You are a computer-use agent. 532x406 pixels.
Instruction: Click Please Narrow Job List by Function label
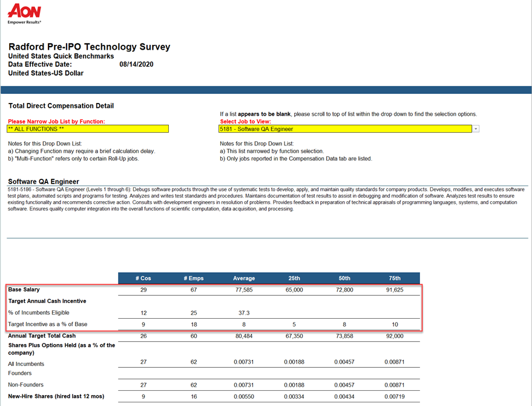[57, 121]
